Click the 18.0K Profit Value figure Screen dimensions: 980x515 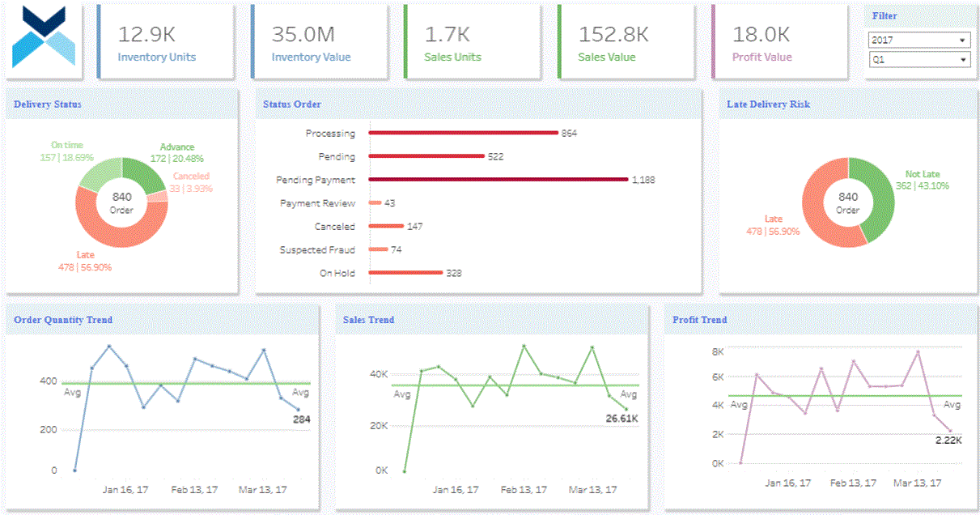762,34
